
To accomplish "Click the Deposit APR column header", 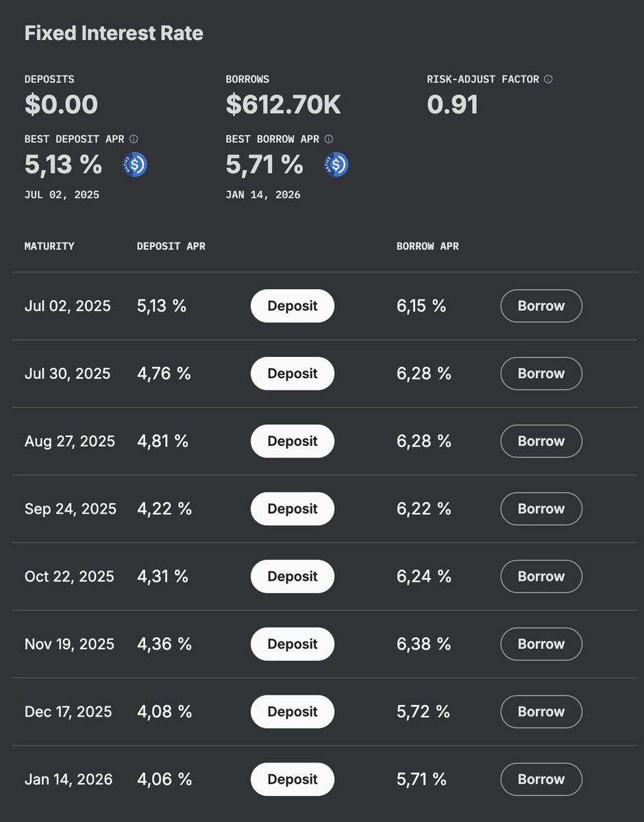I will point(171,246).
